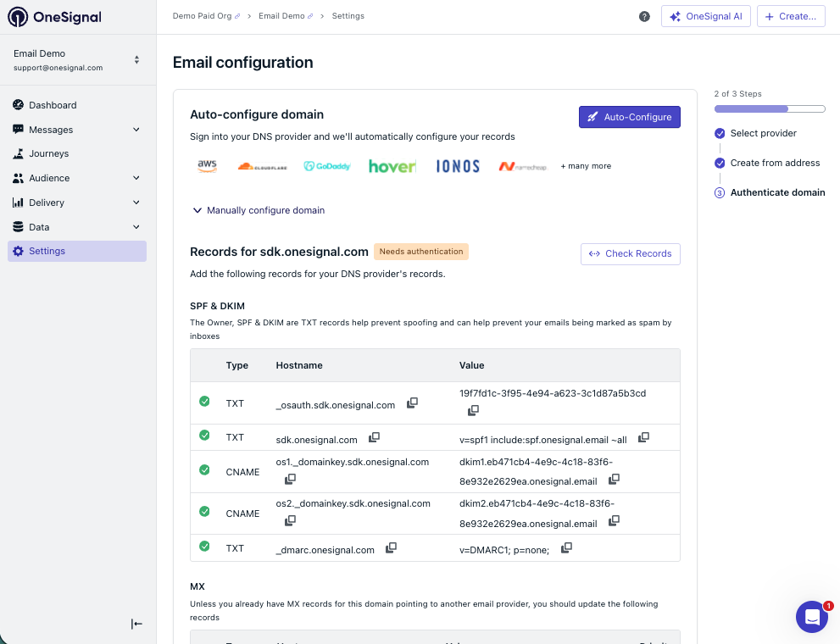840x644 pixels.
Task: Open the Dashboard menu item
Action: 77,105
